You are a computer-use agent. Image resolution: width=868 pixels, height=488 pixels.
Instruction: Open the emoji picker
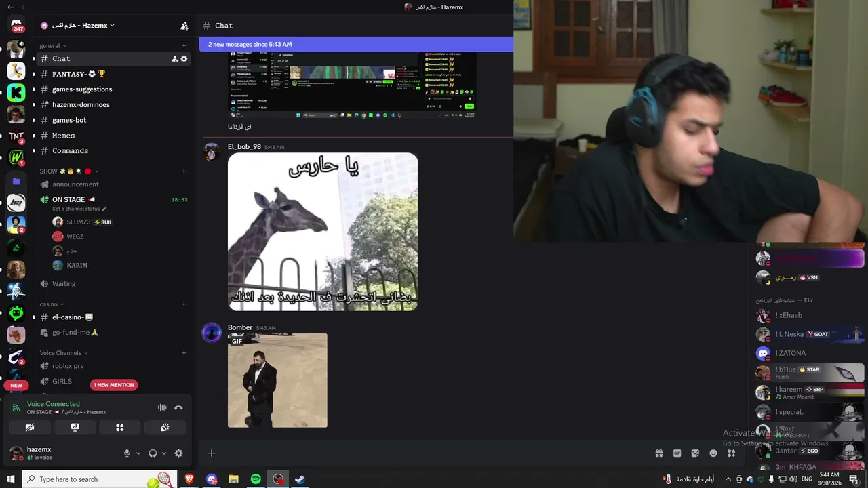click(713, 453)
